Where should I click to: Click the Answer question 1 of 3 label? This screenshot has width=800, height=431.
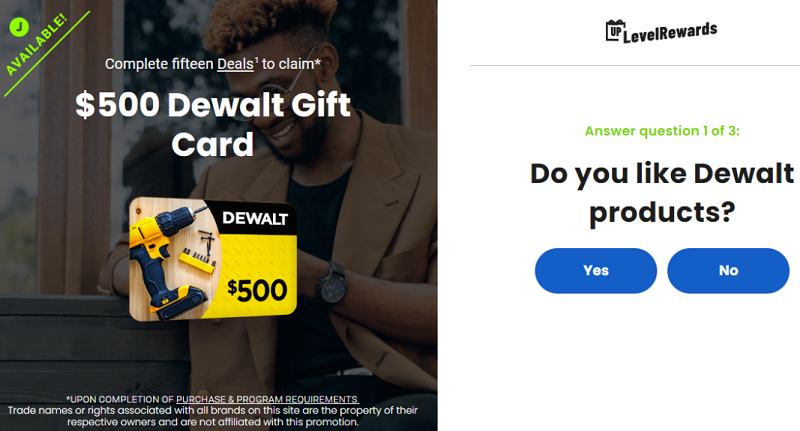click(662, 131)
